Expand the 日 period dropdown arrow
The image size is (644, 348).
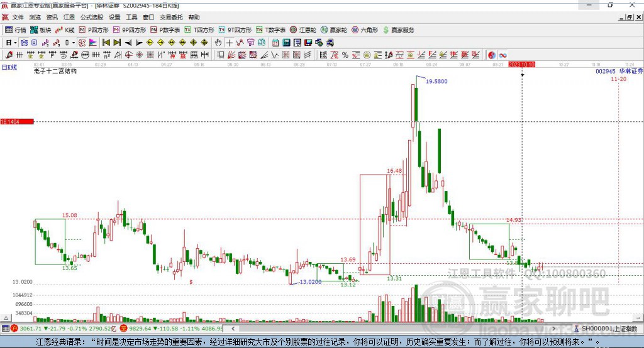(x=15, y=43)
